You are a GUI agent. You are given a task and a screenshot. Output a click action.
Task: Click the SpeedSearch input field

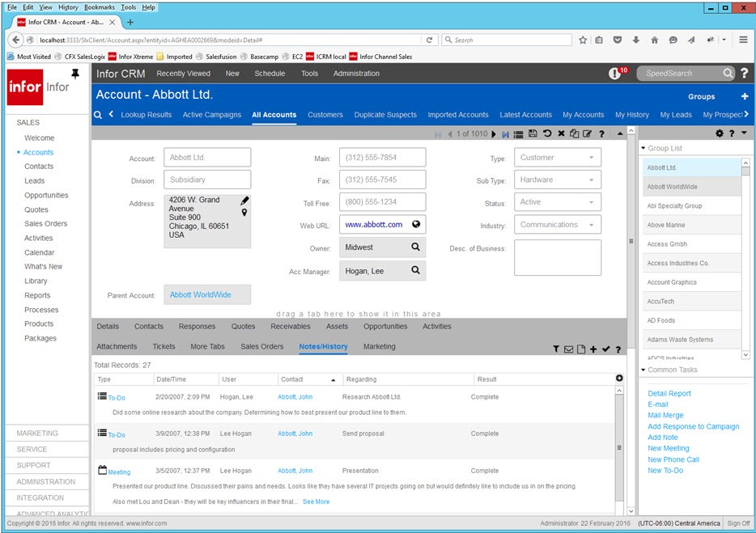pos(680,74)
